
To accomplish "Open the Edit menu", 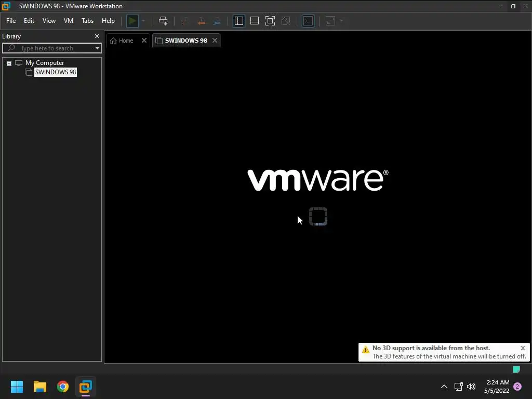I will (x=29, y=21).
